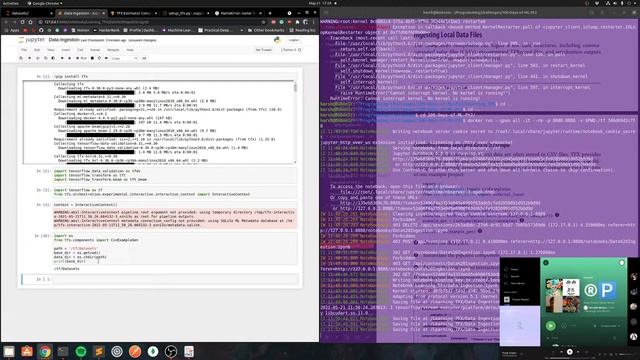Open the HackerRank bookmark
The height and width of the screenshot is (360, 640).
click(x=106, y=30)
